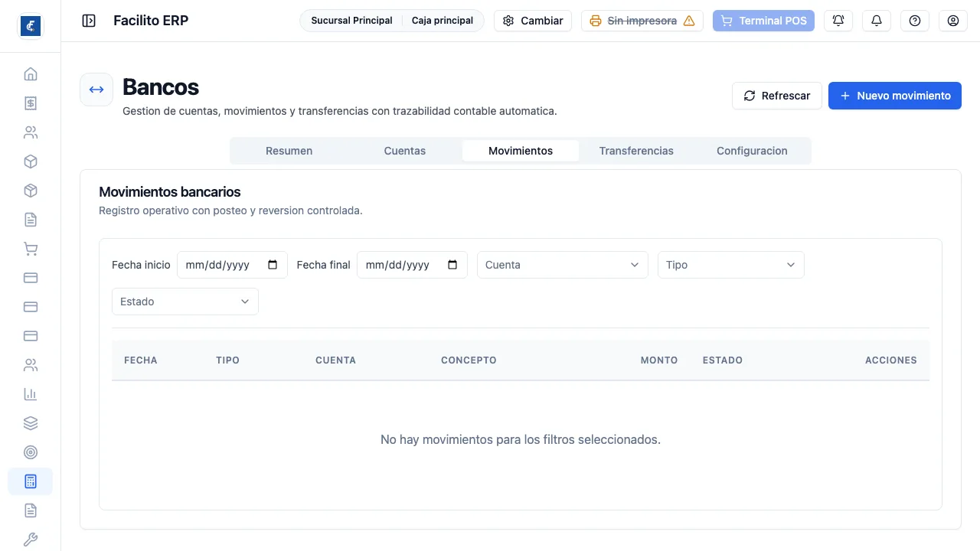This screenshot has height=551, width=980.
Task: Switch to the Cuentas tab
Action: [405, 151]
